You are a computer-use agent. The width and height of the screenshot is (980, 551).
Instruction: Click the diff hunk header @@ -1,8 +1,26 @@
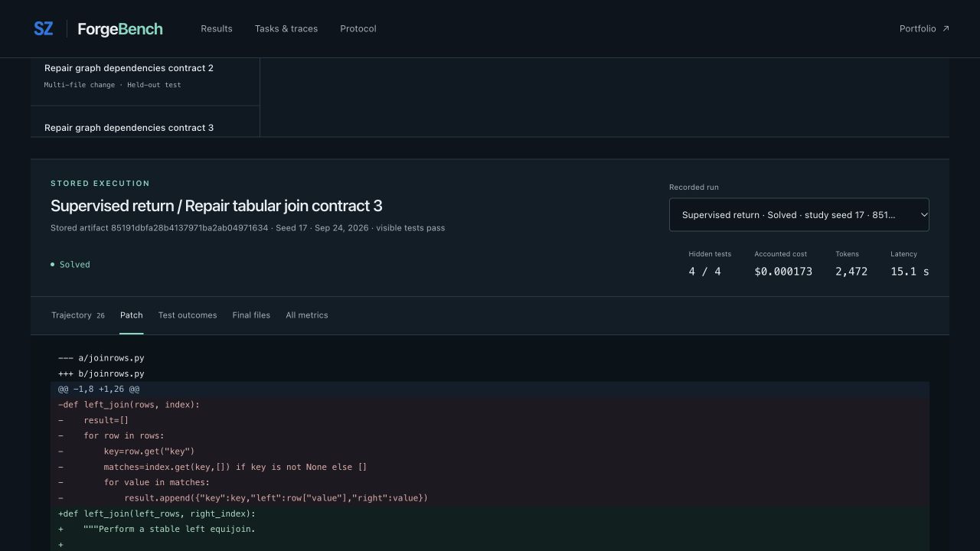(490, 390)
